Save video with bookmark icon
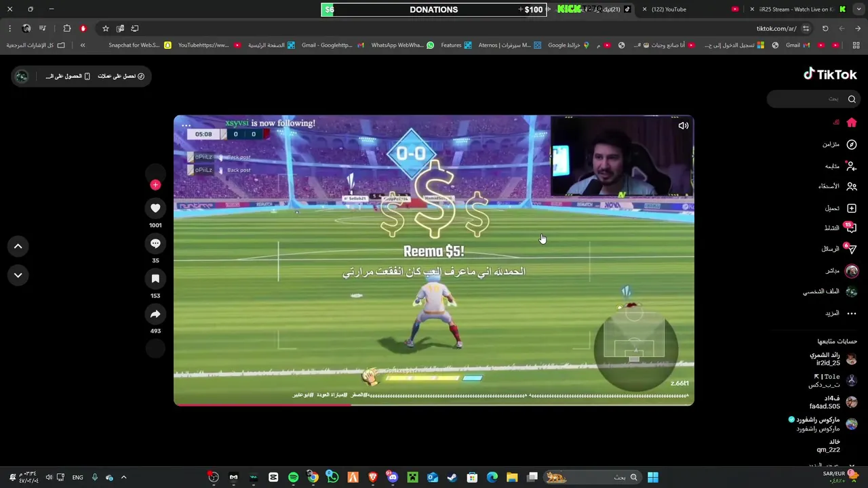 click(x=155, y=279)
